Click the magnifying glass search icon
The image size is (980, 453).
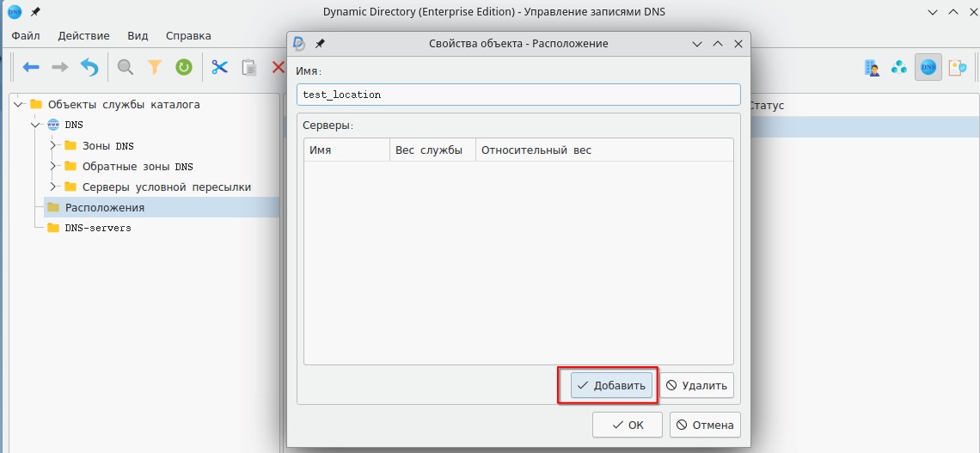[126, 67]
